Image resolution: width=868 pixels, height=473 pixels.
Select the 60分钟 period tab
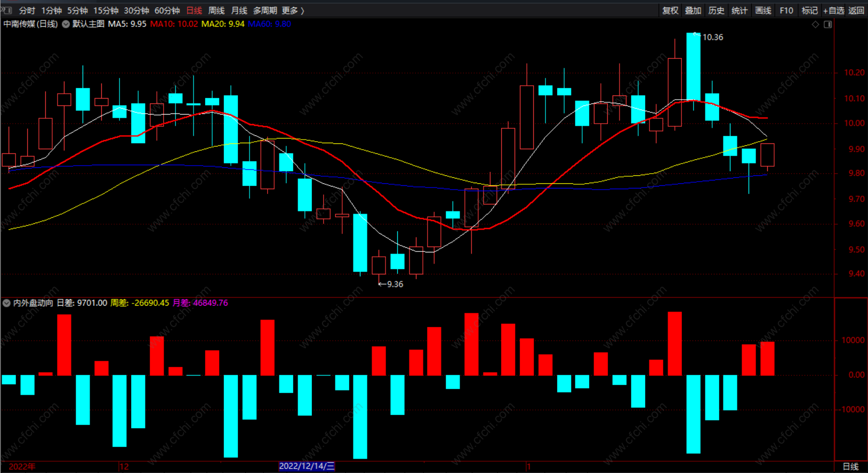(x=167, y=11)
